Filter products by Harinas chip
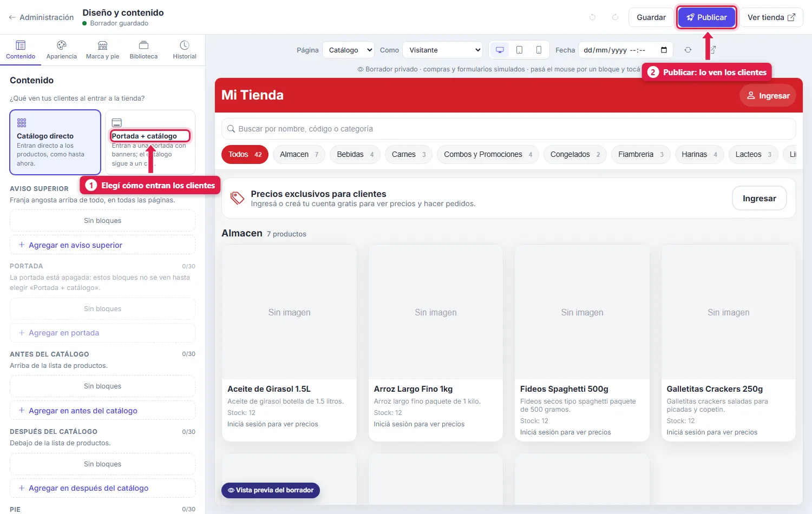 pyautogui.click(x=699, y=154)
